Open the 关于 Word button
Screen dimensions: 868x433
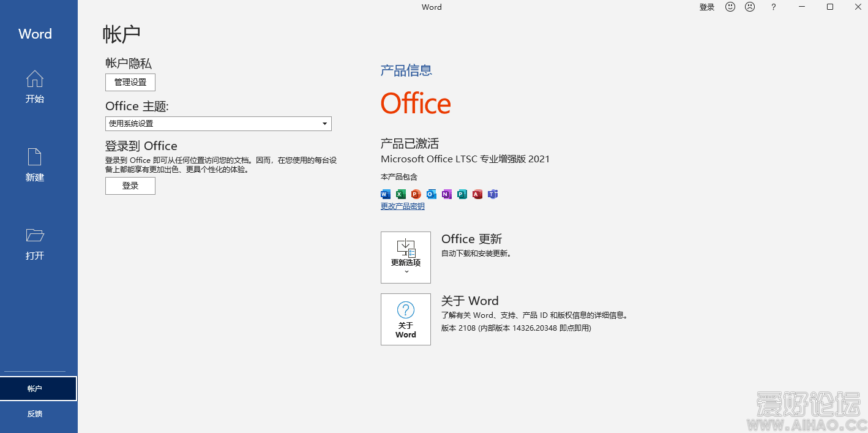(x=406, y=319)
